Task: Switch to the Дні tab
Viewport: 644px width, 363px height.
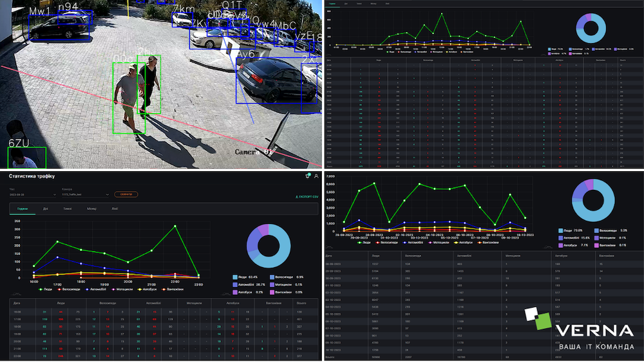Action: [46, 209]
